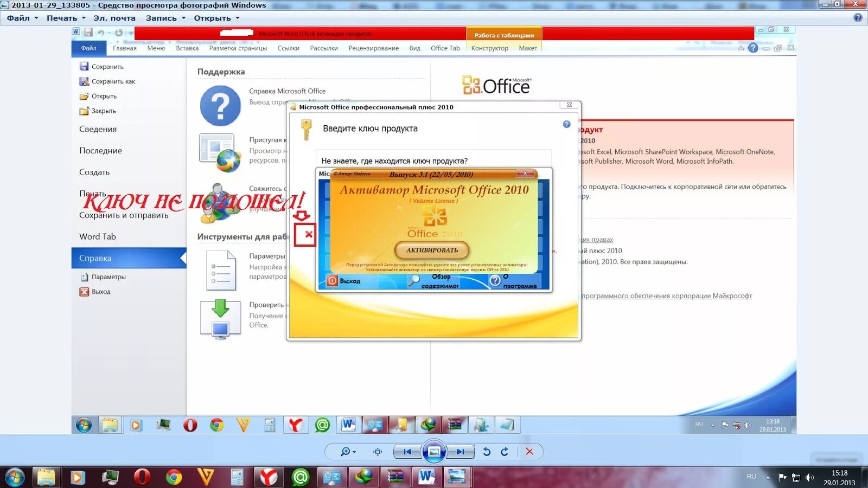This screenshot has width=868, height=488.
Task: Open the zoom magnifier control in Photo Viewer
Action: click(x=347, y=452)
